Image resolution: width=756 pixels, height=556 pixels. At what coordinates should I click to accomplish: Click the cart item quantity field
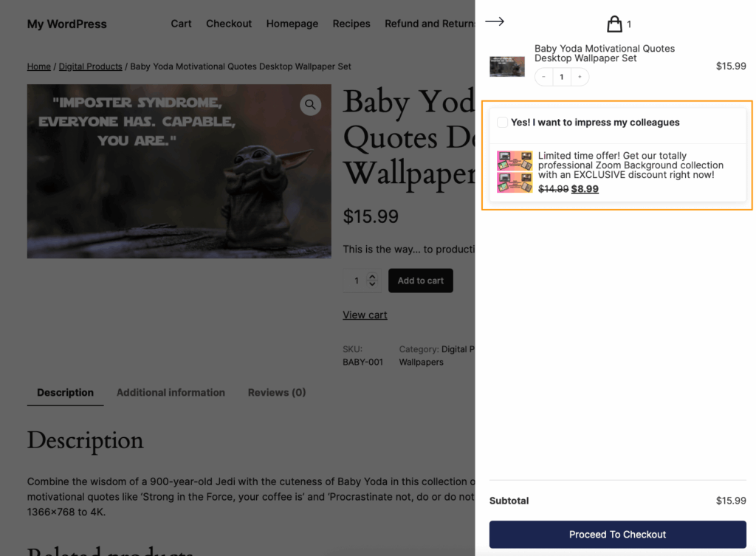562,77
